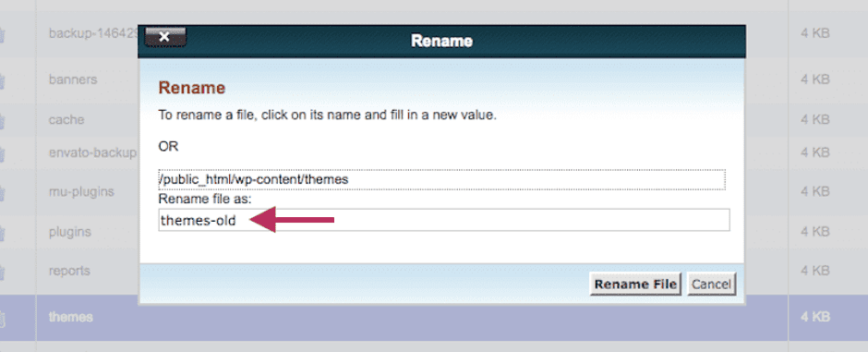The height and width of the screenshot is (352, 868).
Task: Click the folder icon beside banners
Action: click(x=2, y=80)
